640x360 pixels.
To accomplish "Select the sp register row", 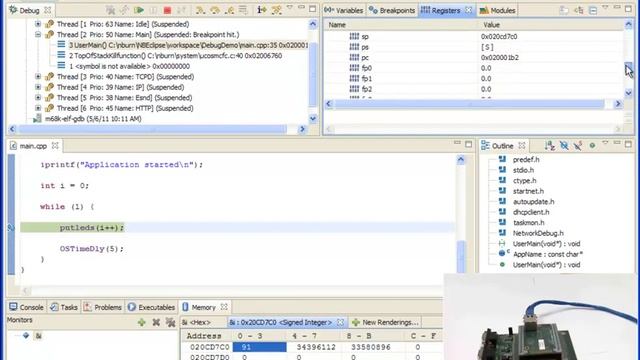I will [473, 37].
